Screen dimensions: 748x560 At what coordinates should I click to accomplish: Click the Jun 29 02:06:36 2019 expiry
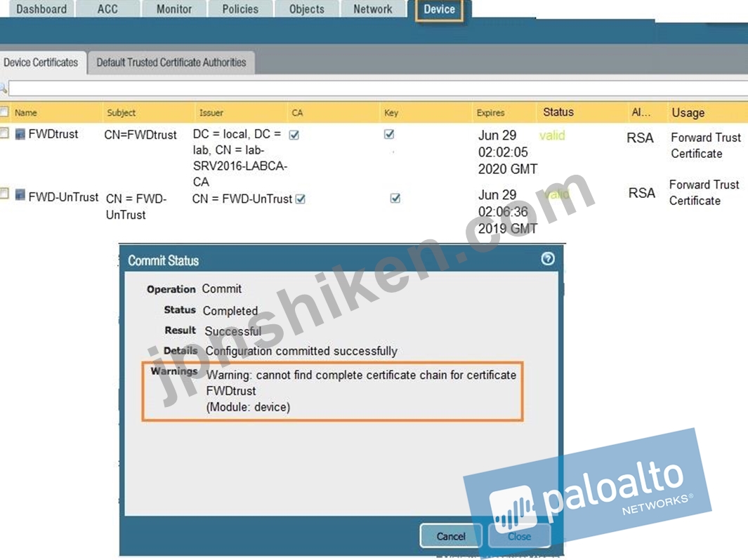point(508,212)
